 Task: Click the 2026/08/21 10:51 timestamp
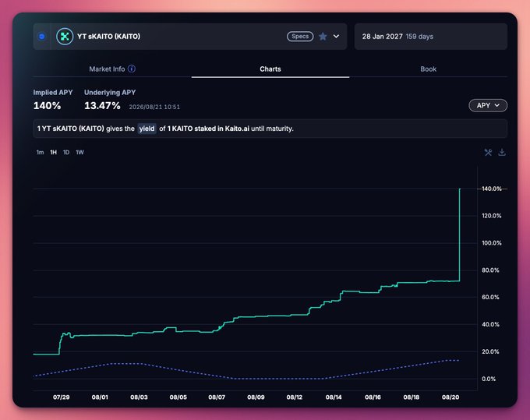154,107
